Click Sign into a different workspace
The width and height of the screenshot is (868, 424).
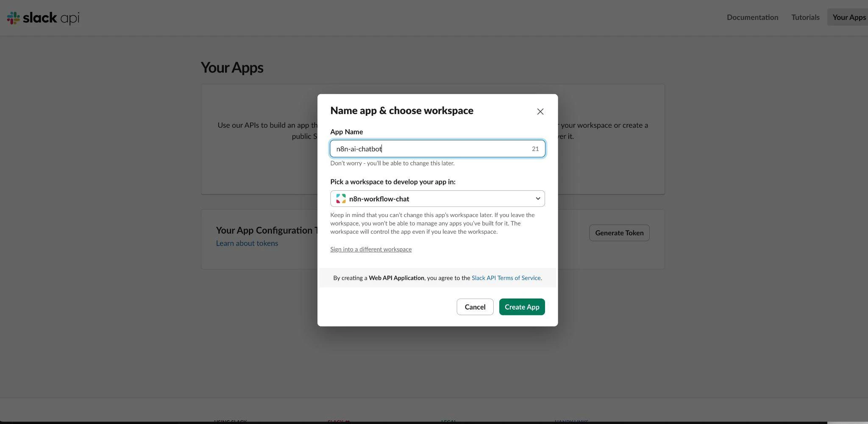(x=371, y=249)
